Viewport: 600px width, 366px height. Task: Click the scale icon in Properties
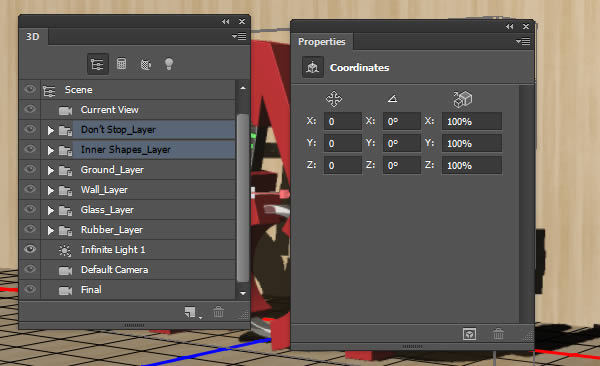[463, 99]
